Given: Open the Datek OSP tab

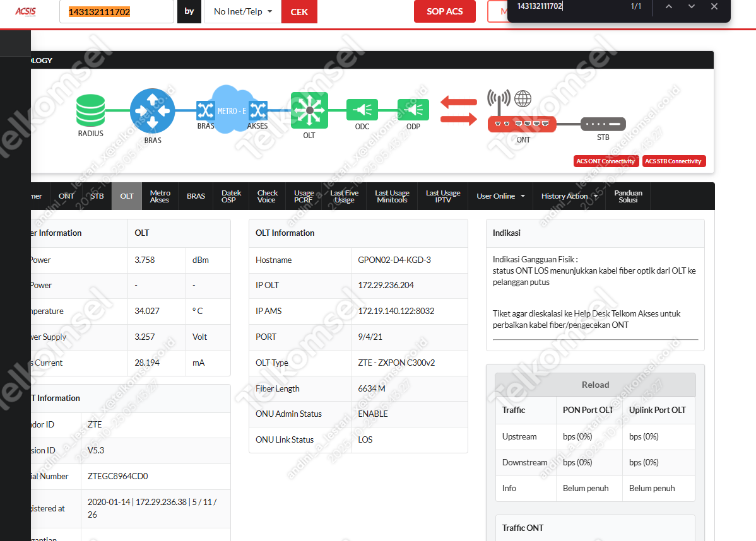Looking at the screenshot, I should pos(231,196).
